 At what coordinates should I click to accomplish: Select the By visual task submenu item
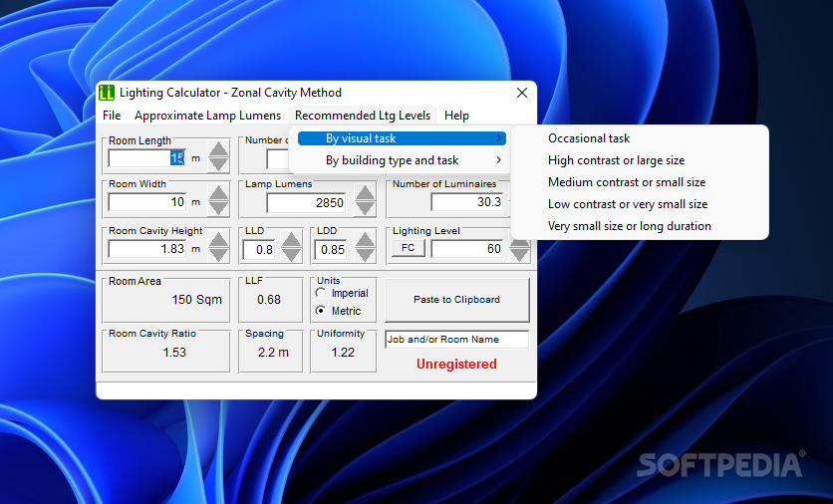click(x=402, y=138)
